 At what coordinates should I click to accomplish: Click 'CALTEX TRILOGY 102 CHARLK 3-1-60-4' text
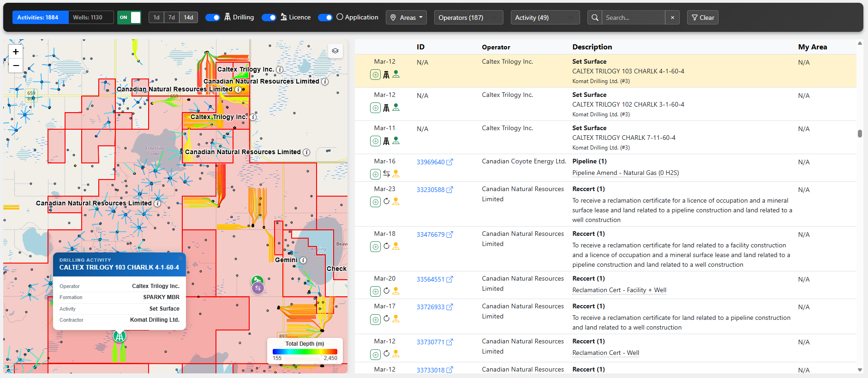pos(628,104)
